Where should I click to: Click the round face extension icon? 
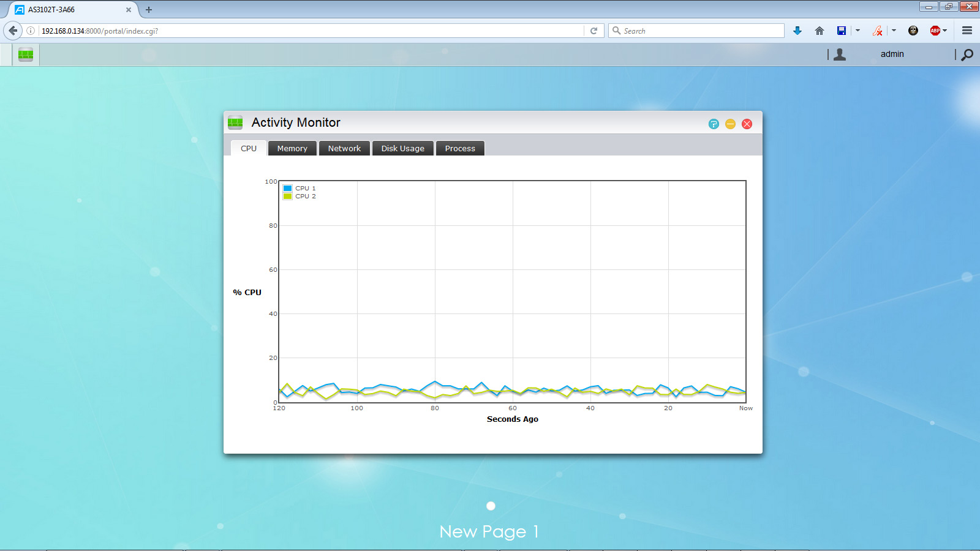point(913,31)
